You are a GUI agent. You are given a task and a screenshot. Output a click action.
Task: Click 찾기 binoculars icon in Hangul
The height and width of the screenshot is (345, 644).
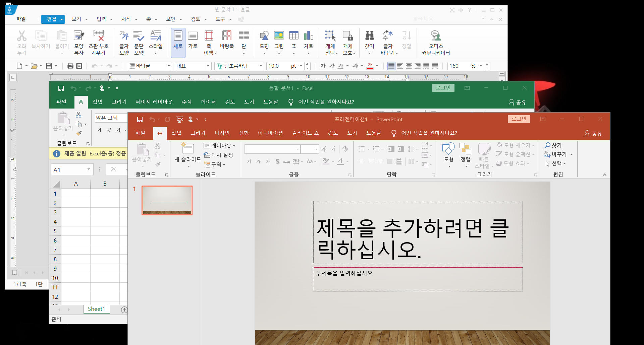coord(370,36)
